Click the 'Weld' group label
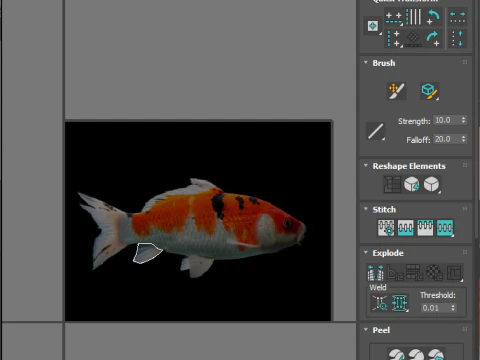Image resolution: width=480 pixels, height=360 pixels. click(x=378, y=287)
